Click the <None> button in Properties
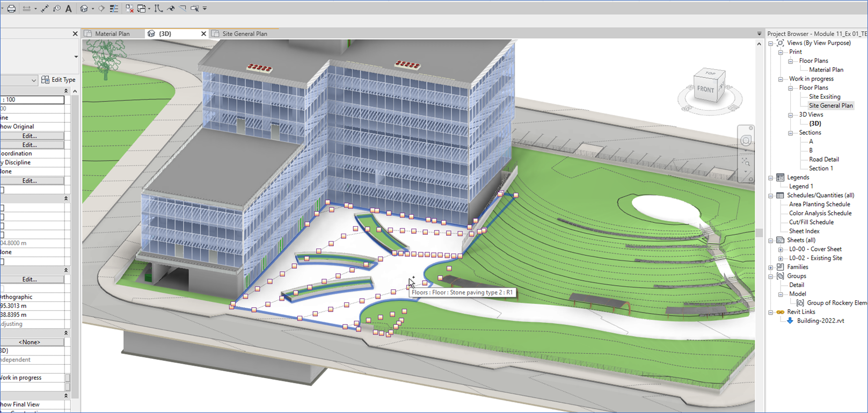868x413 pixels. click(30, 342)
